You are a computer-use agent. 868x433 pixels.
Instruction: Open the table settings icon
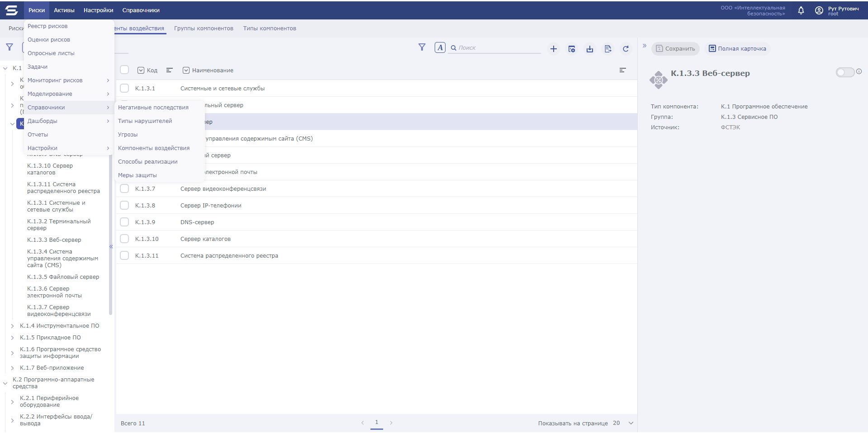[x=572, y=49]
